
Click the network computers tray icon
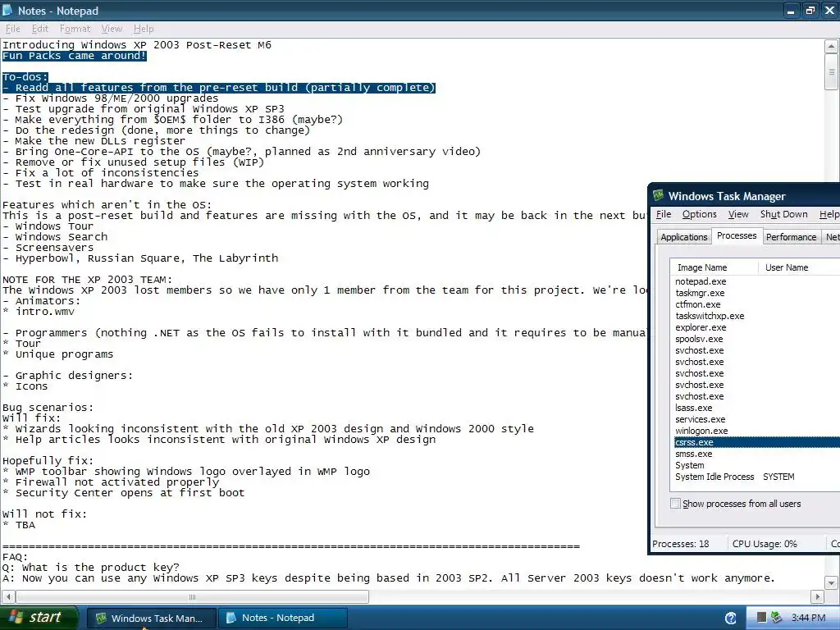(x=776, y=618)
